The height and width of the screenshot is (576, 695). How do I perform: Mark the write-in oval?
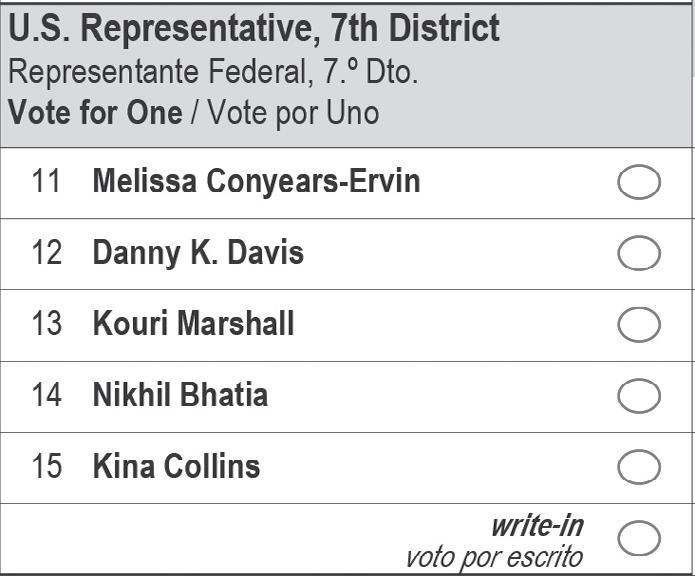pos(639,538)
